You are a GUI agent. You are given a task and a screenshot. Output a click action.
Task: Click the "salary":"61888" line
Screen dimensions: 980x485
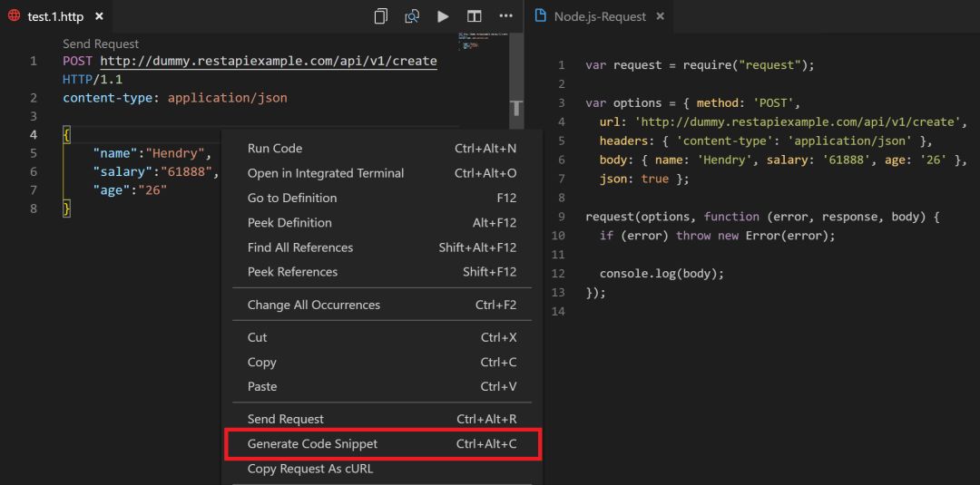(x=156, y=171)
